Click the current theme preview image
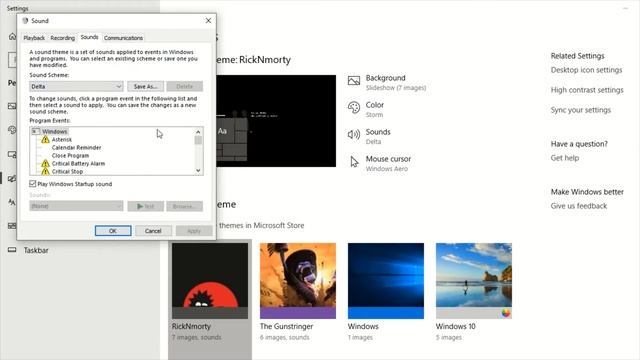Image resolution: width=640 pixels, height=360 pixels. [276, 121]
